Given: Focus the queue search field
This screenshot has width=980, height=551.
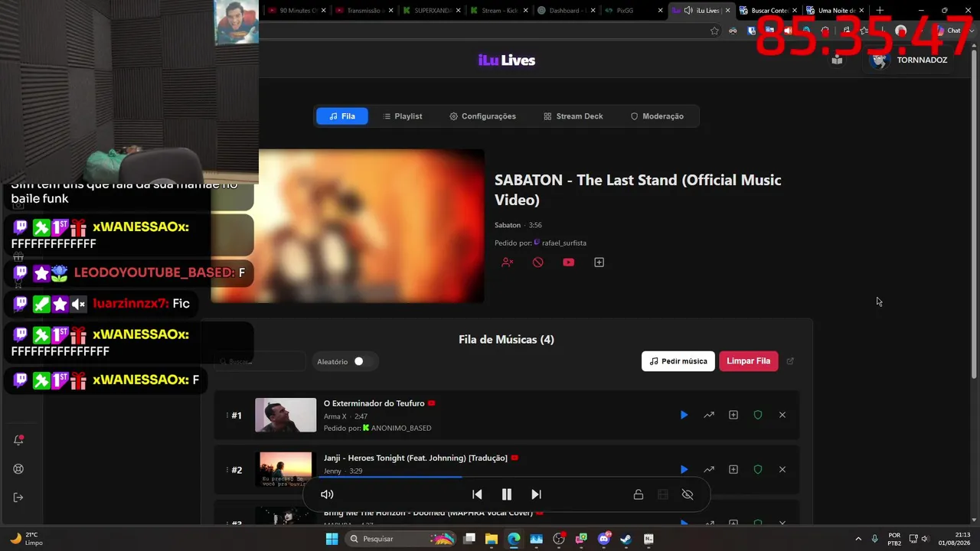Looking at the screenshot, I should (x=260, y=361).
